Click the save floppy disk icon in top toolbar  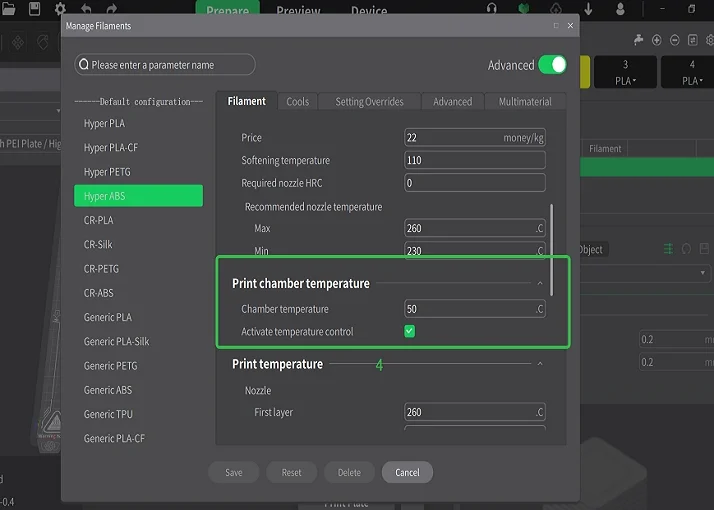[x=34, y=9]
